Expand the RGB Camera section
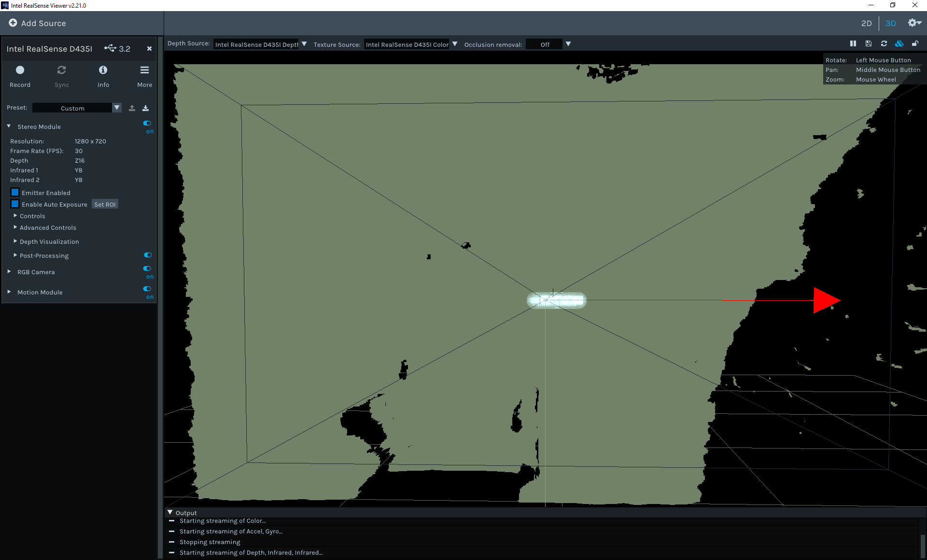The height and width of the screenshot is (560, 927). click(x=9, y=271)
